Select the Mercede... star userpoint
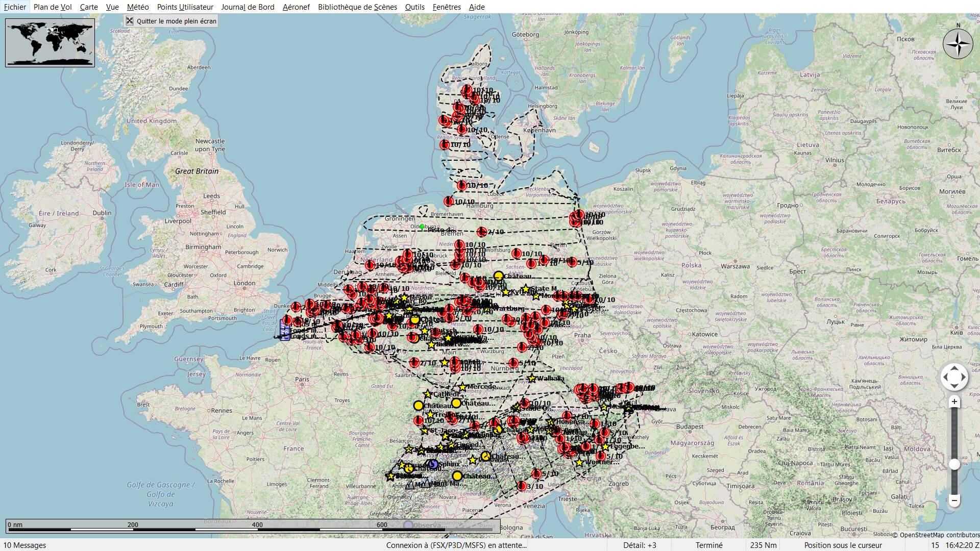 coord(462,387)
